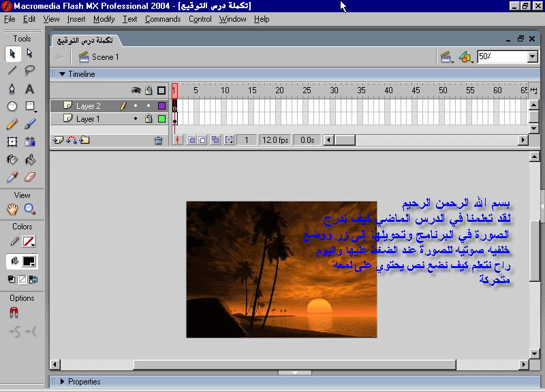
Task: Select the Selection arrow tool
Action: click(12, 54)
